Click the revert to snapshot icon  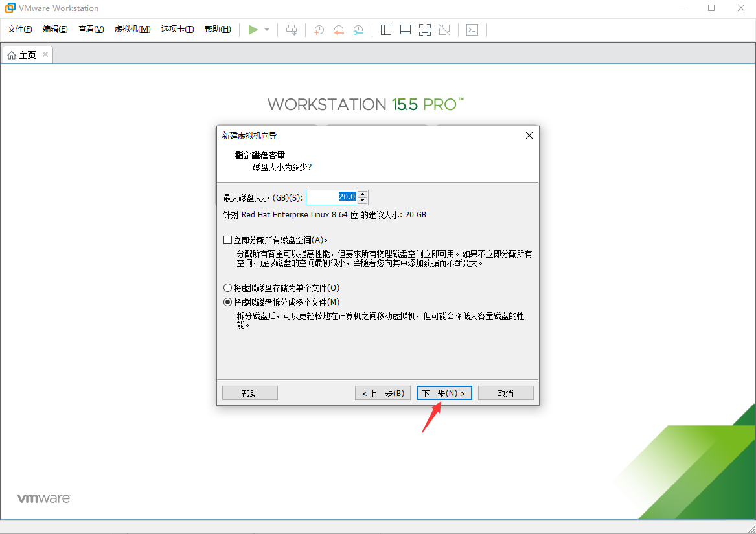[339, 30]
